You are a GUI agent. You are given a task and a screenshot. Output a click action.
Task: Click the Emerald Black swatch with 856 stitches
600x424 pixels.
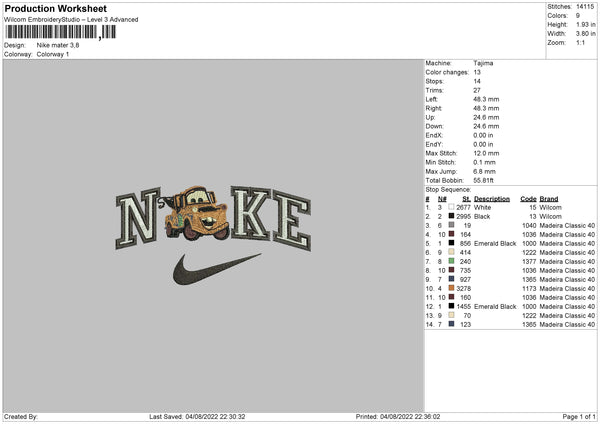451,243
